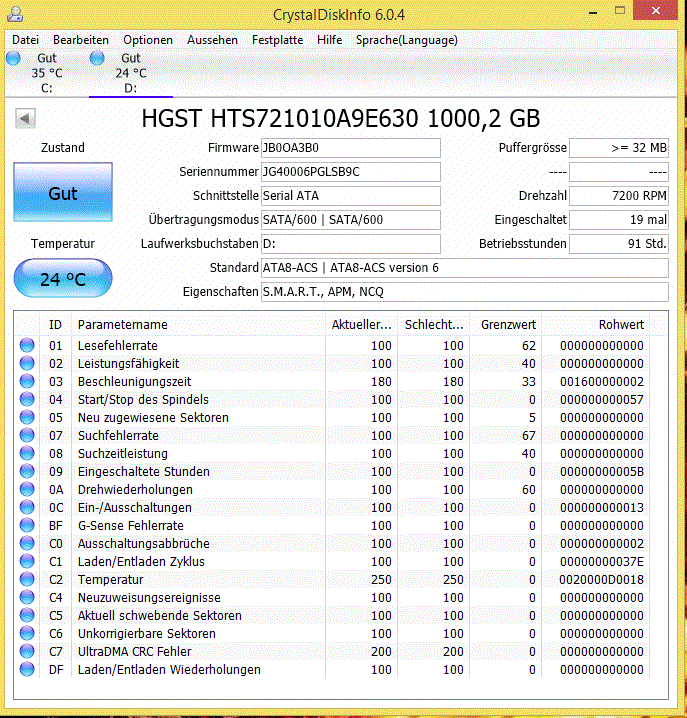This screenshot has height=718, width=687.
Task: Click status orb for Suchzeitleistung row
Action: tap(27, 453)
